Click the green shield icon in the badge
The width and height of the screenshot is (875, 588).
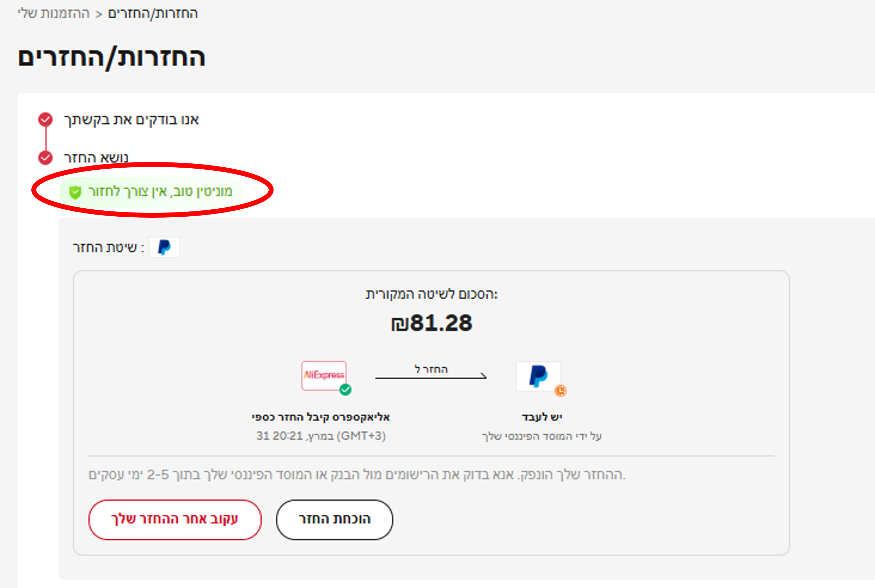click(75, 192)
